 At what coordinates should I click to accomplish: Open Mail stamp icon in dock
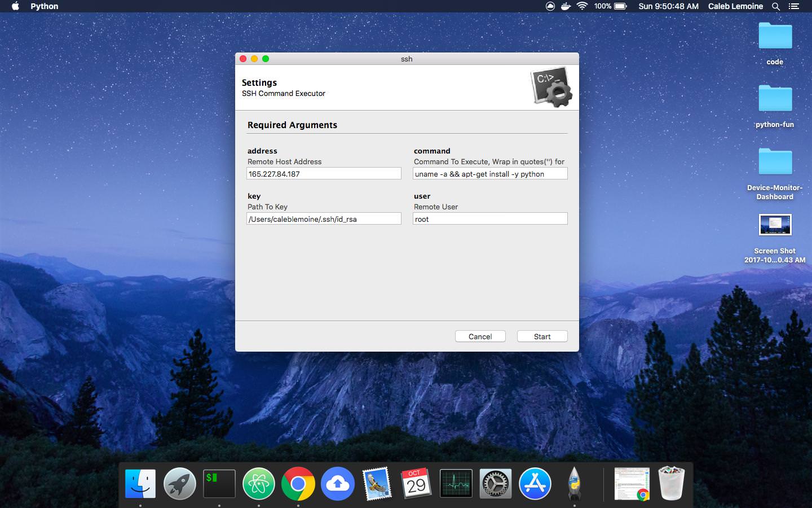click(x=377, y=484)
